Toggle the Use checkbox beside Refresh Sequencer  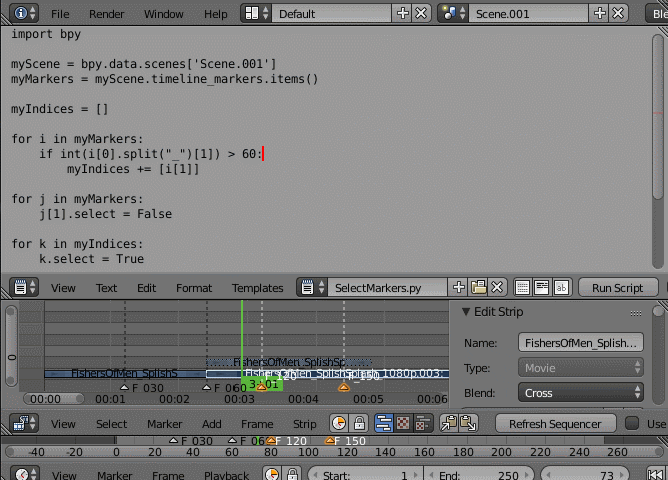click(632, 424)
